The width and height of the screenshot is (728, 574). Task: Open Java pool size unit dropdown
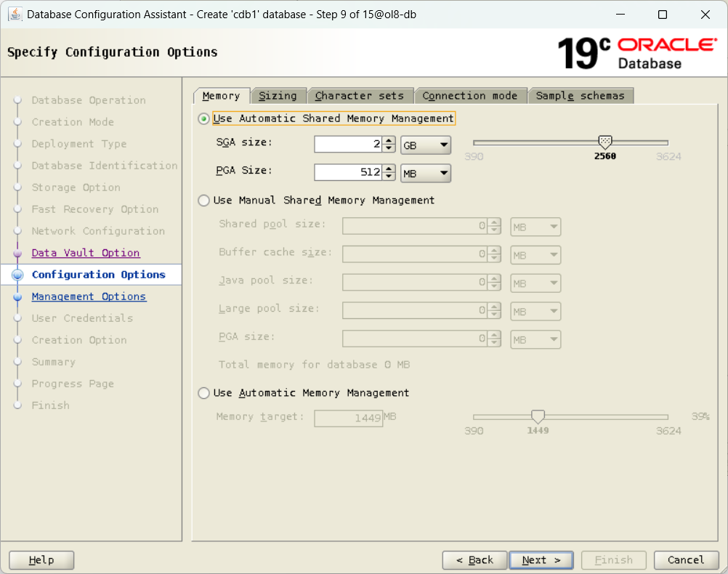[535, 283]
